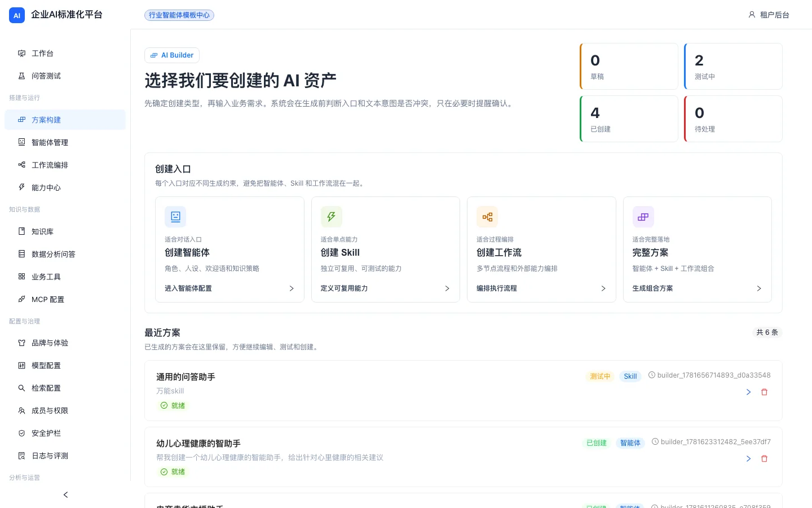Viewport: 812px width, 508px height.
Task: Click the 通用的问答助手 title
Action: tap(186, 377)
